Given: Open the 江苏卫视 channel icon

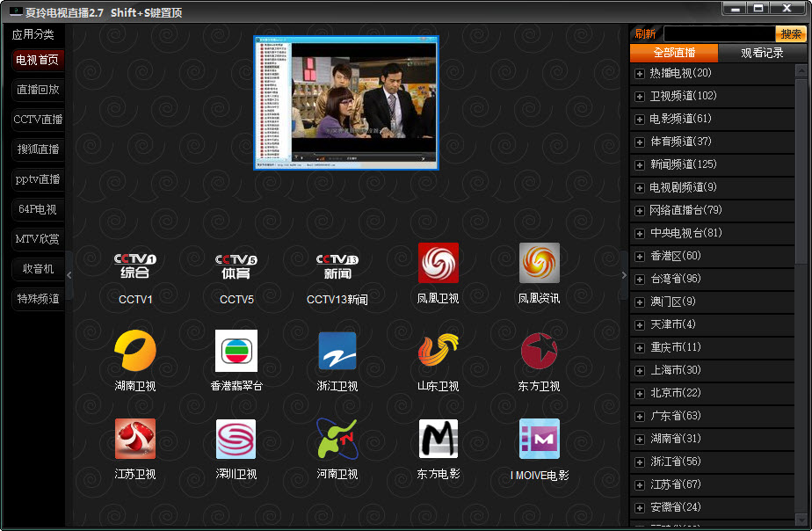Looking at the screenshot, I should 135,439.
